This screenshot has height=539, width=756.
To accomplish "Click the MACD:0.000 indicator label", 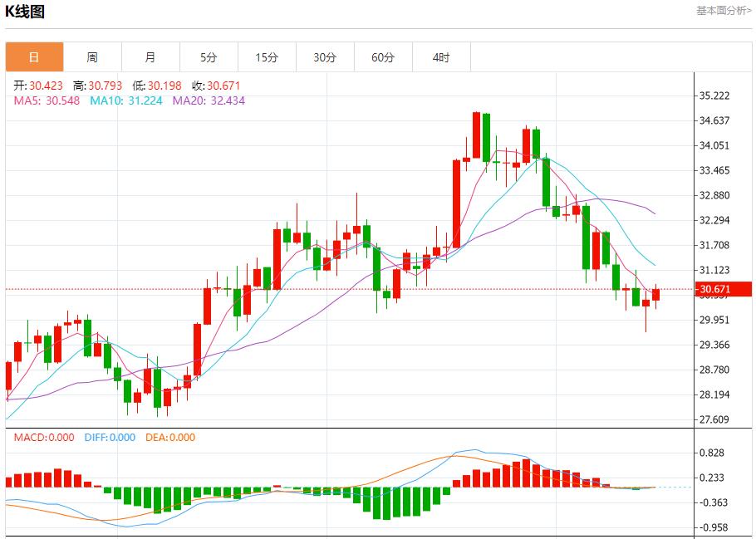I will (x=43, y=438).
